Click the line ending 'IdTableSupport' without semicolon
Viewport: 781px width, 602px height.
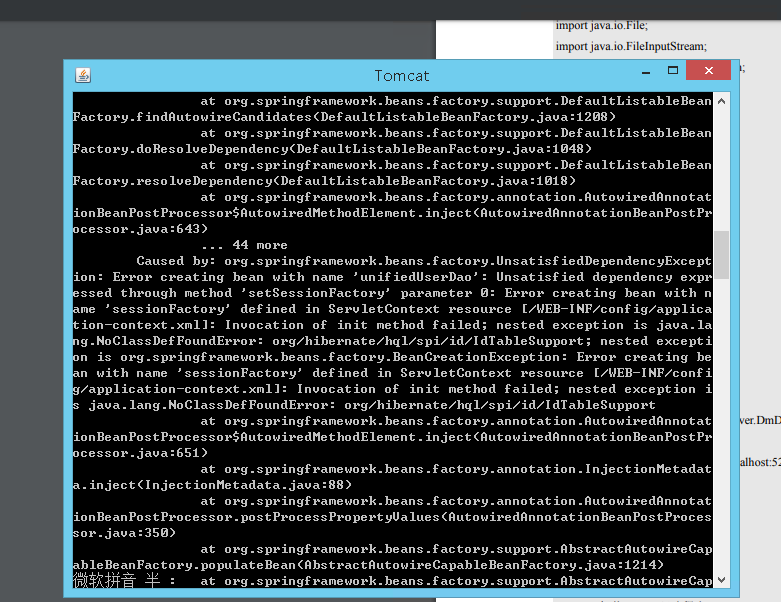(x=364, y=405)
